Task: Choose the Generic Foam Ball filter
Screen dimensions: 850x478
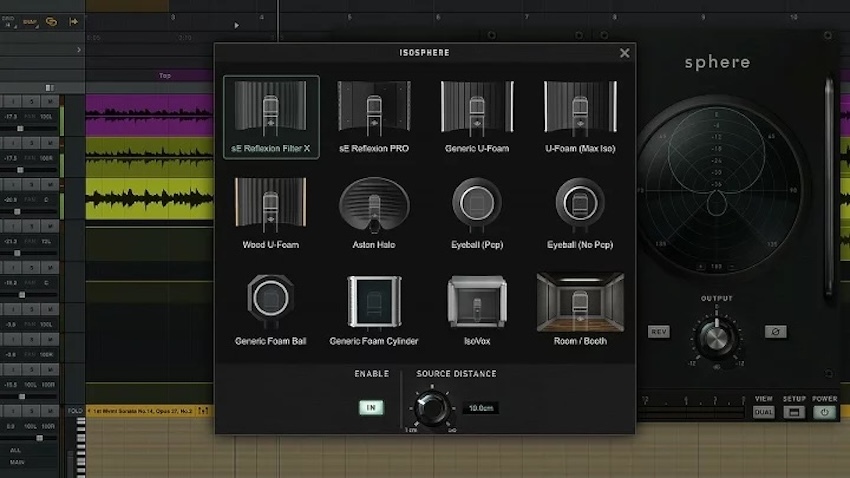Action: point(271,309)
